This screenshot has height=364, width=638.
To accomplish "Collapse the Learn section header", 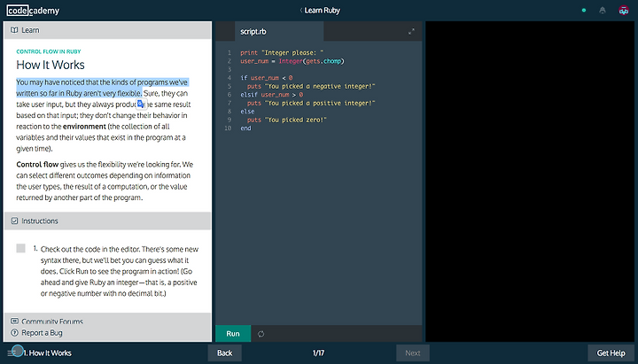I will point(107,30).
